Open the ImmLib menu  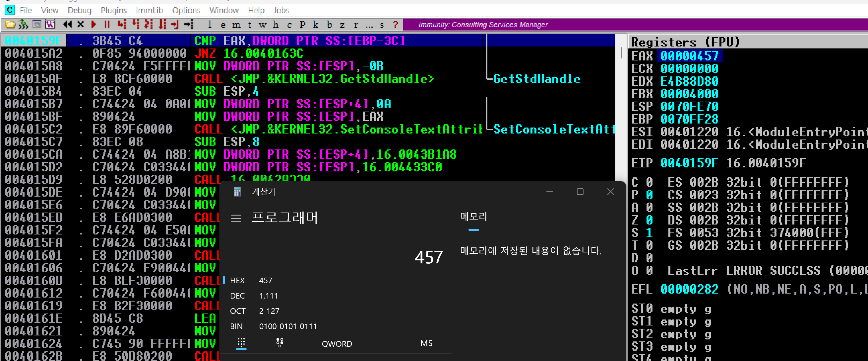(x=149, y=10)
